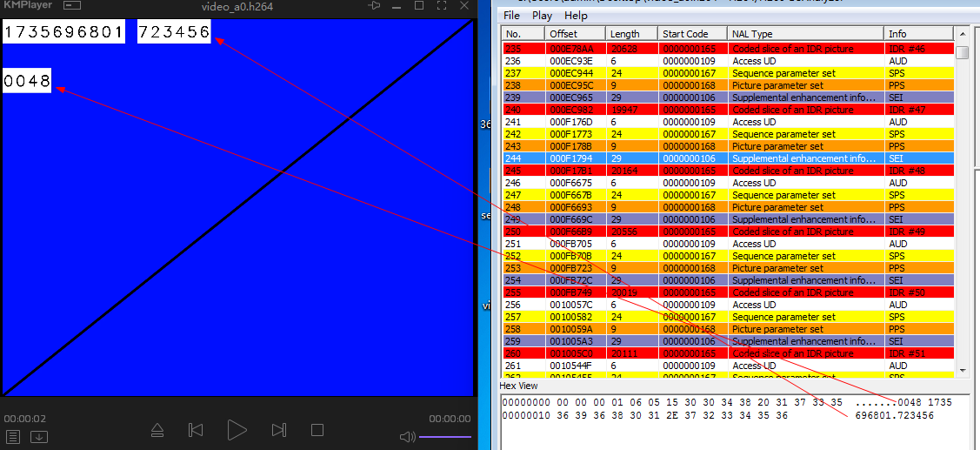Viewport: 980px width, 450px height.
Task: Select row 260 IDR #51
Action: pyautogui.click(x=728, y=353)
